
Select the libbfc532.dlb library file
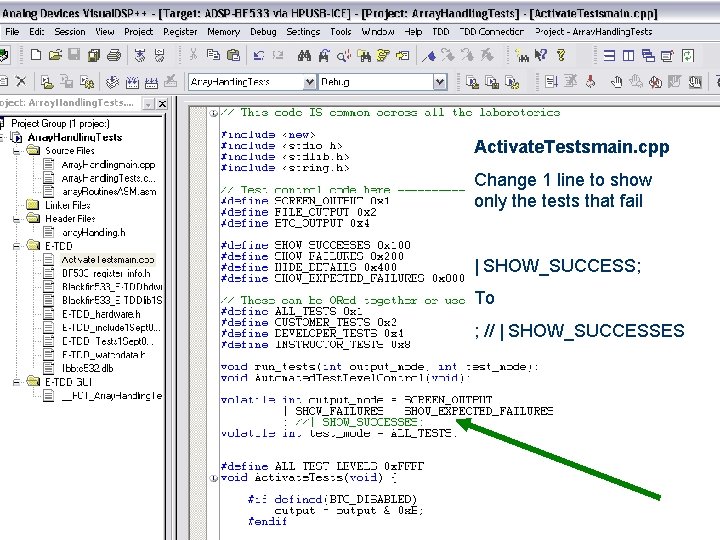click(87, 368)
